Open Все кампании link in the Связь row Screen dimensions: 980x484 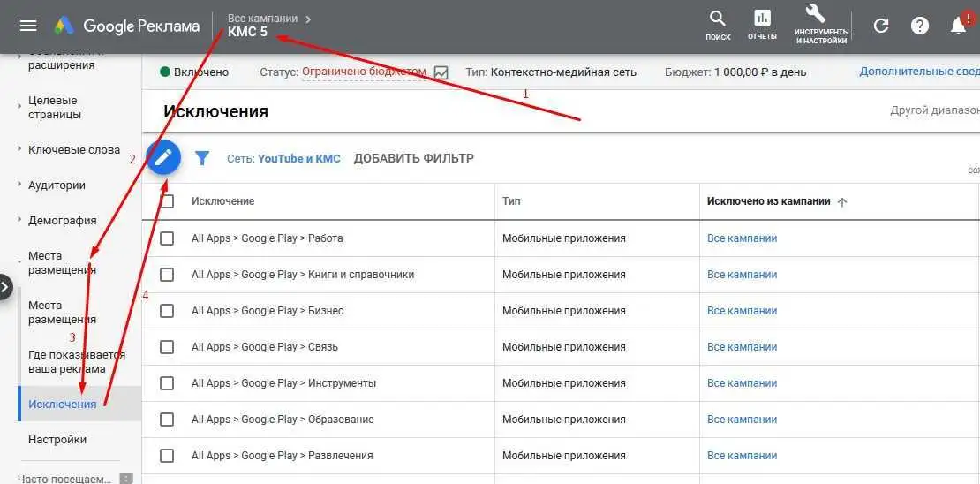[742, 347]
